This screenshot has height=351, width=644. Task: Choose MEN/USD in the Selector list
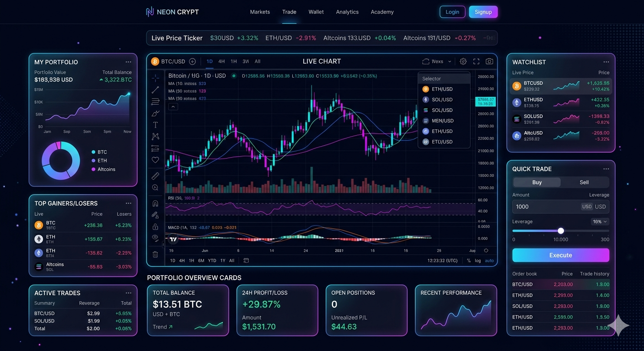(x=445, y=121)
